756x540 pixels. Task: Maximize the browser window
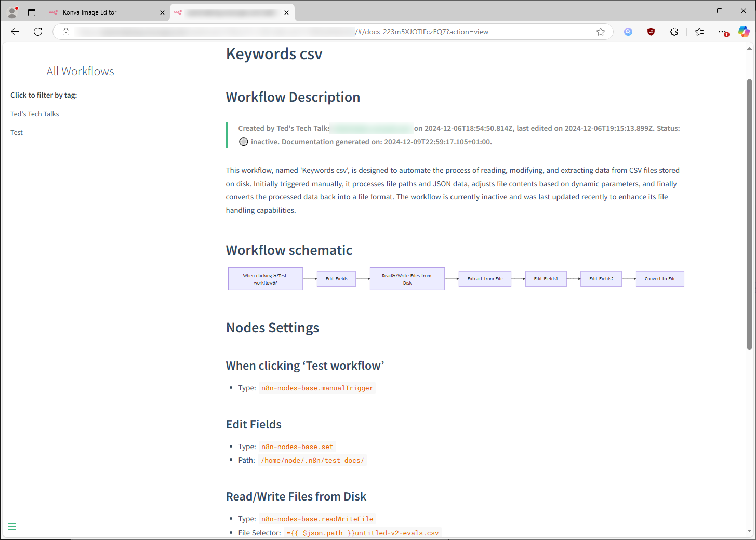720,11
